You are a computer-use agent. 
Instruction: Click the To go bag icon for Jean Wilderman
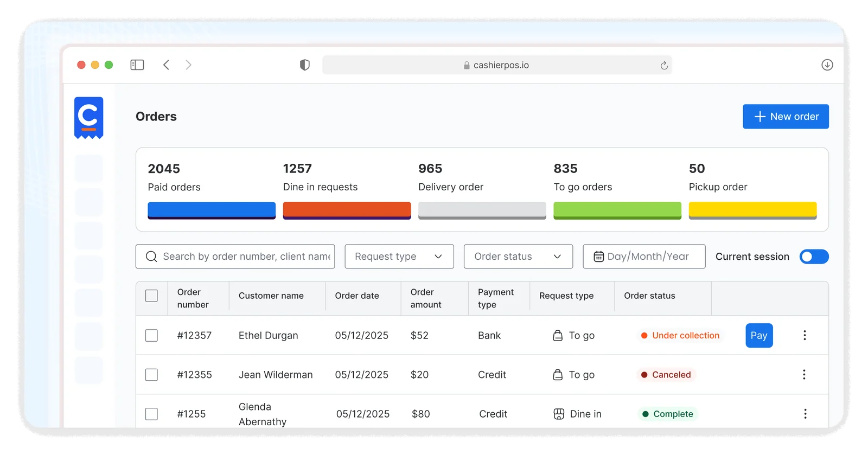click(x=558, y=375)
